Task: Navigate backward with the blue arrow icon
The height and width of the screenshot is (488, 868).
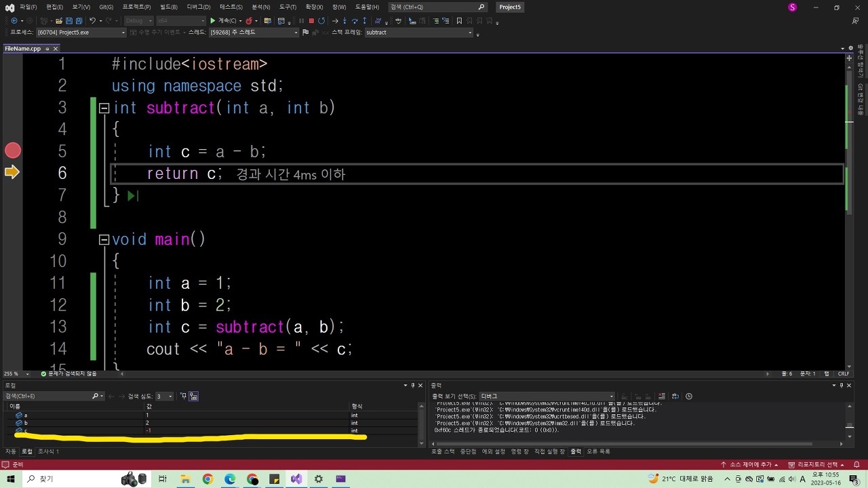Action: pyautogui.click(x=14, y=20)
